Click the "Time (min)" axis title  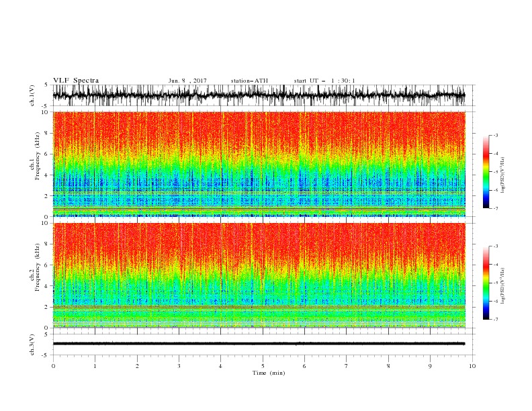click(x=269, y=373)
